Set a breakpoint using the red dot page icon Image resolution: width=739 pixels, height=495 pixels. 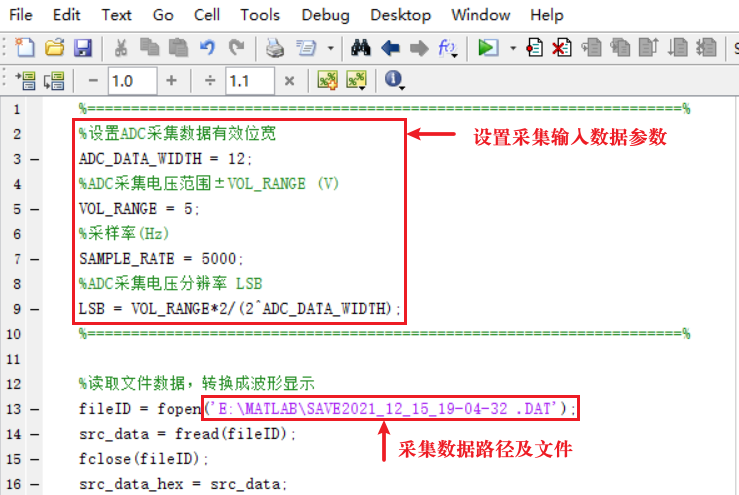click(535, 48)
